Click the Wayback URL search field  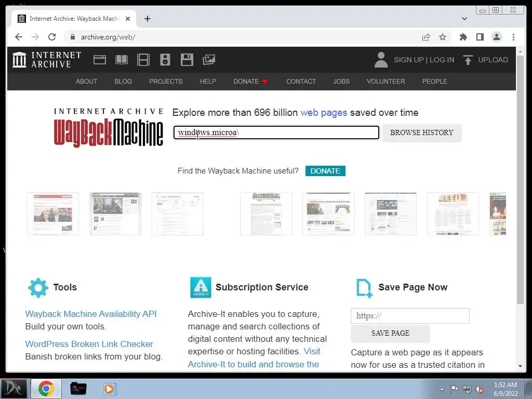coord(276,132)
